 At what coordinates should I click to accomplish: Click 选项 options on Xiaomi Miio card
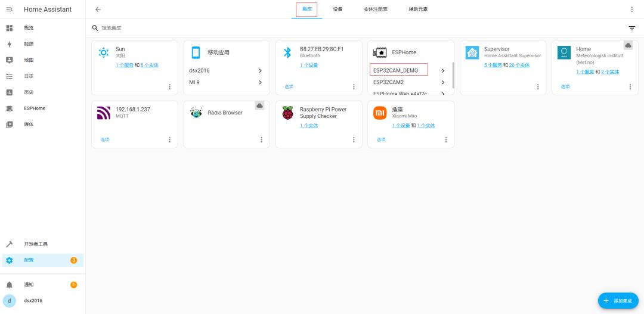tap(381, 139)
